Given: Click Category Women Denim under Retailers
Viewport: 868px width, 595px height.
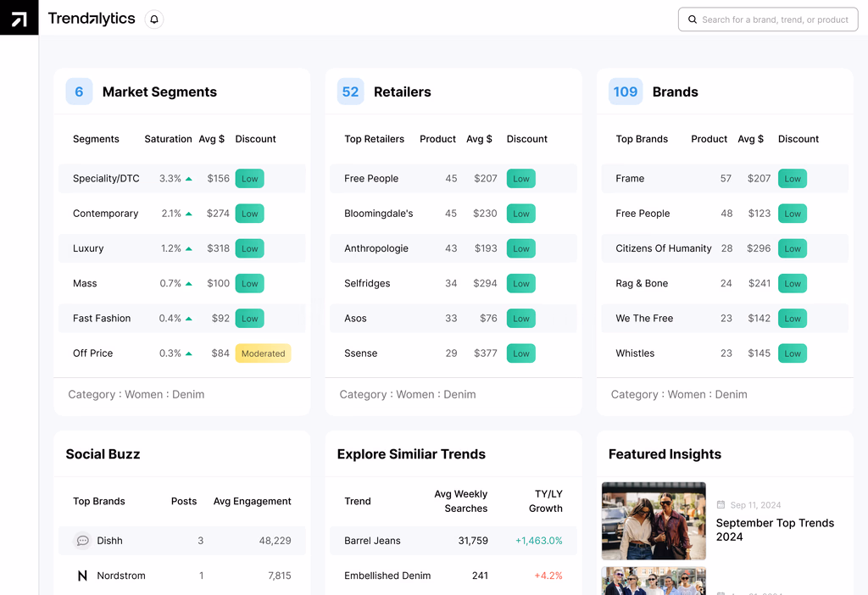Looking at the screenshot, I should click(408, 395).
